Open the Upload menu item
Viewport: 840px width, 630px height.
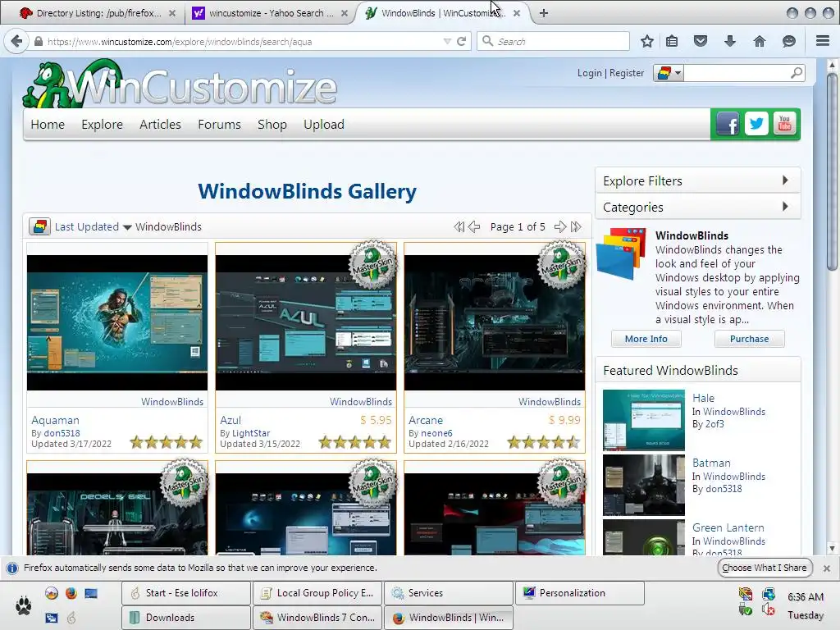(x=323, y=125)
